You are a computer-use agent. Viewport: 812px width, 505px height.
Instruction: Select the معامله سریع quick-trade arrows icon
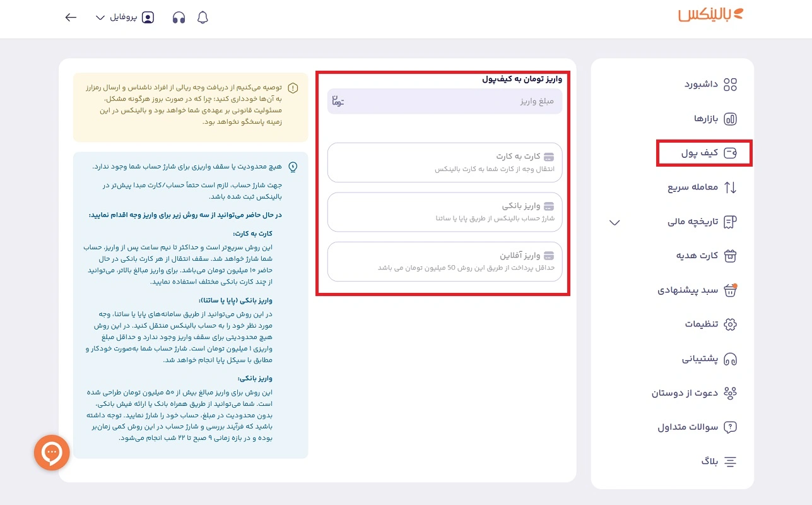731,187
